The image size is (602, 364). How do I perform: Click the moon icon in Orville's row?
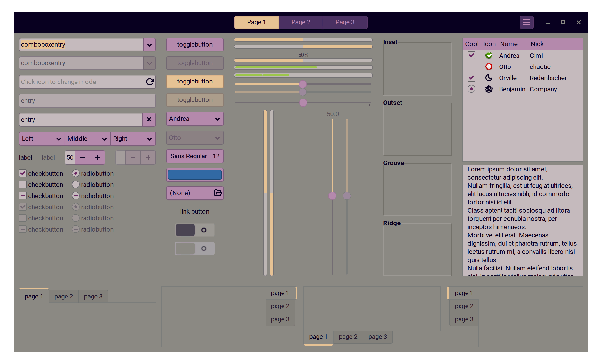[489, 78]
